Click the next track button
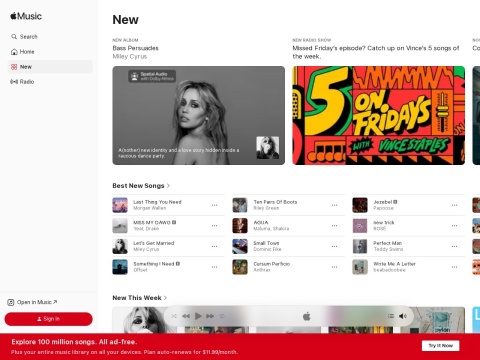The height and width of the screenshot is (360, 480). point(210,316)
